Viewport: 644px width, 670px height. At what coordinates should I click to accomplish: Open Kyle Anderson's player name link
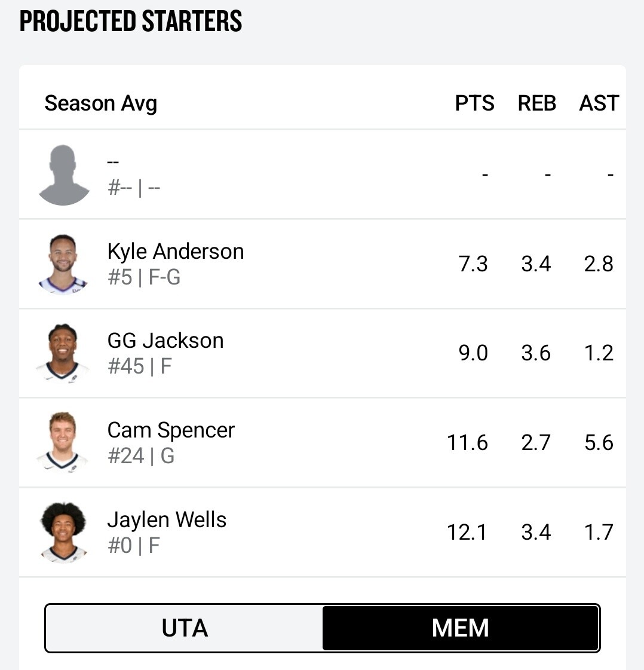click(176, 252)
